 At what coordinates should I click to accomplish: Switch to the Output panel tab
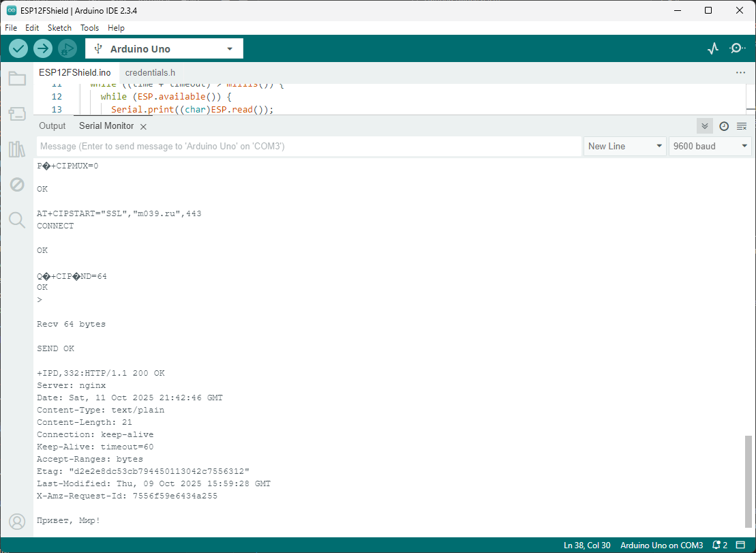[52, 126]
